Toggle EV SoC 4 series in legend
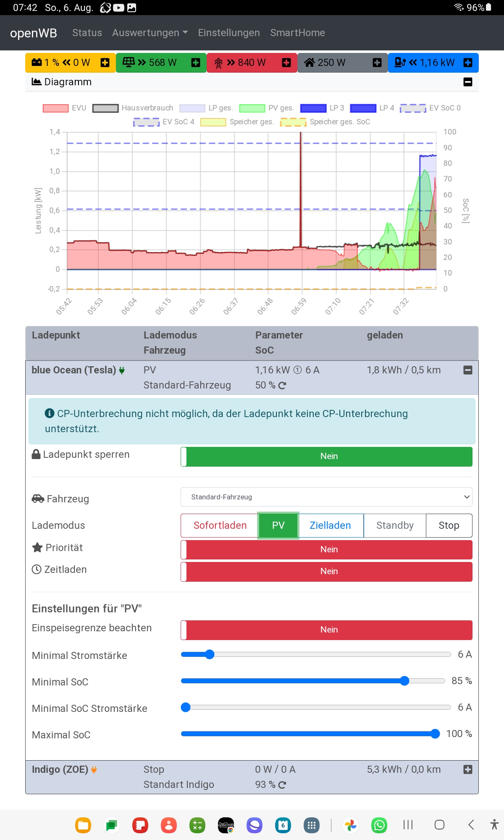The height and width of the screenshot is (840, 504). [x=164, y=122]
